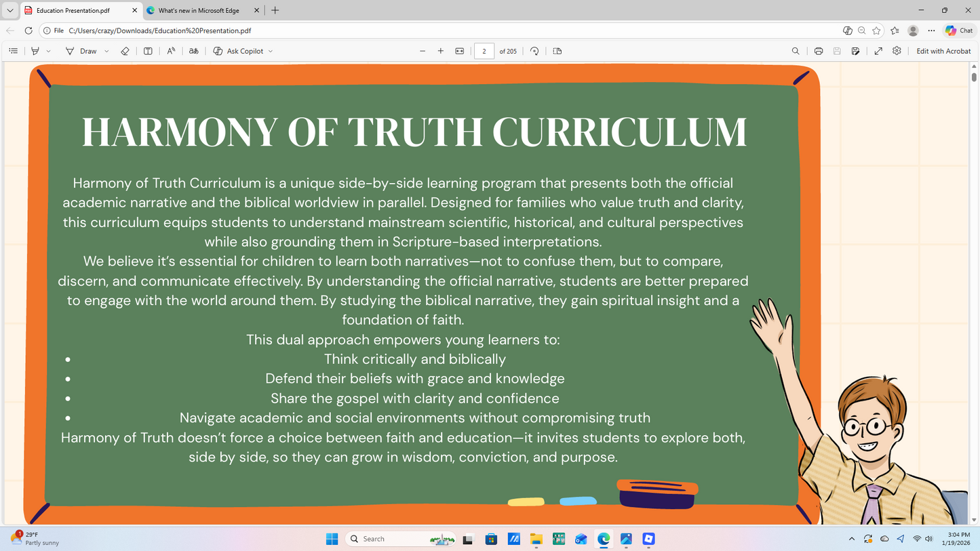The width and height of the screenshot is (980, 551).
Task: Expand the highlight color options arrow
Action: click(x=48, y=51)
